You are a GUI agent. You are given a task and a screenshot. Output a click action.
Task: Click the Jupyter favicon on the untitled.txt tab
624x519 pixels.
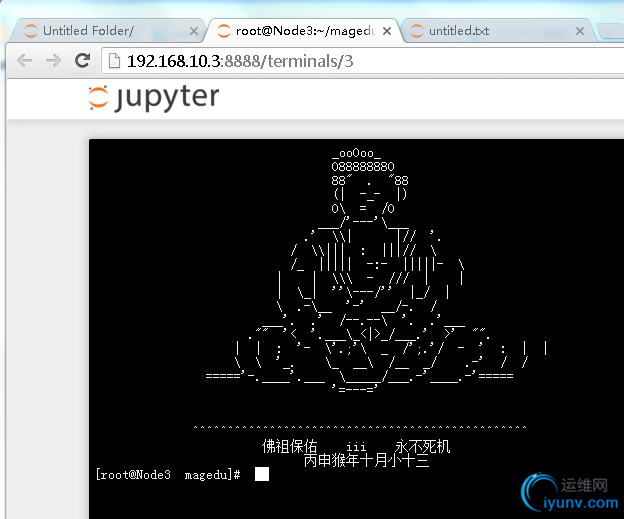point(417,31)
